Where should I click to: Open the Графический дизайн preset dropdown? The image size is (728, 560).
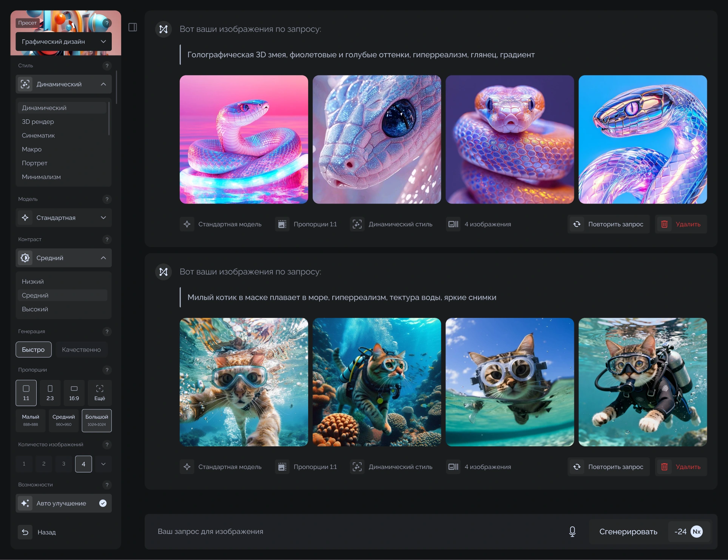63,42
